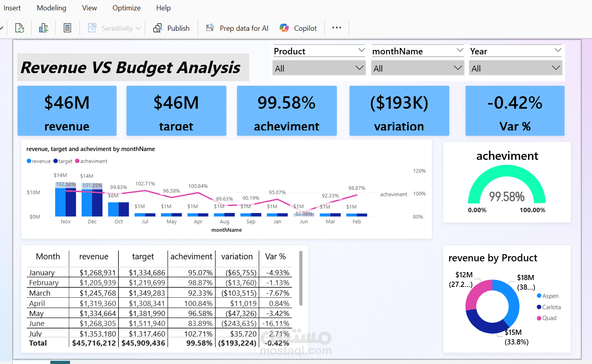
Task: Select the ($193K) variation card
Action: pos(399,111)
